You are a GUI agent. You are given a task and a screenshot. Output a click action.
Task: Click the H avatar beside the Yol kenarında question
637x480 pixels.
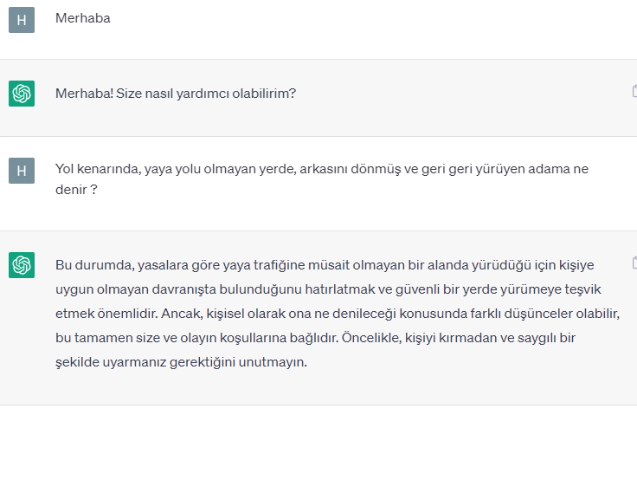22,171
